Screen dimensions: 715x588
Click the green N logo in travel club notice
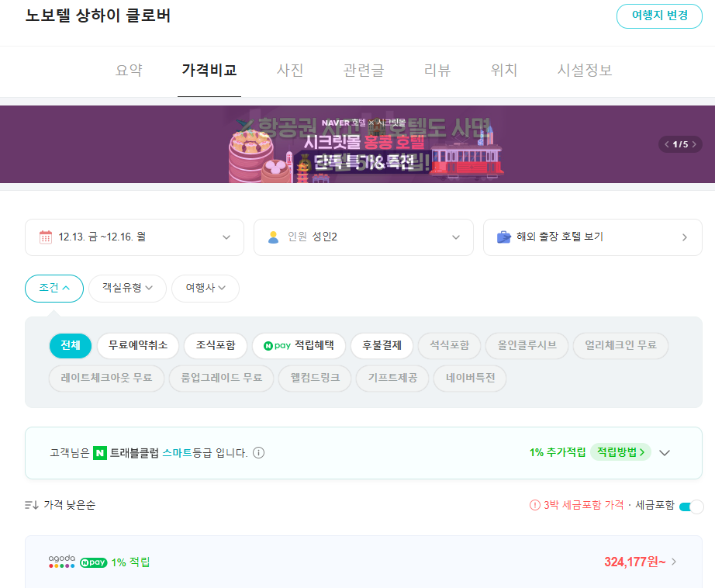pos(100,453)
